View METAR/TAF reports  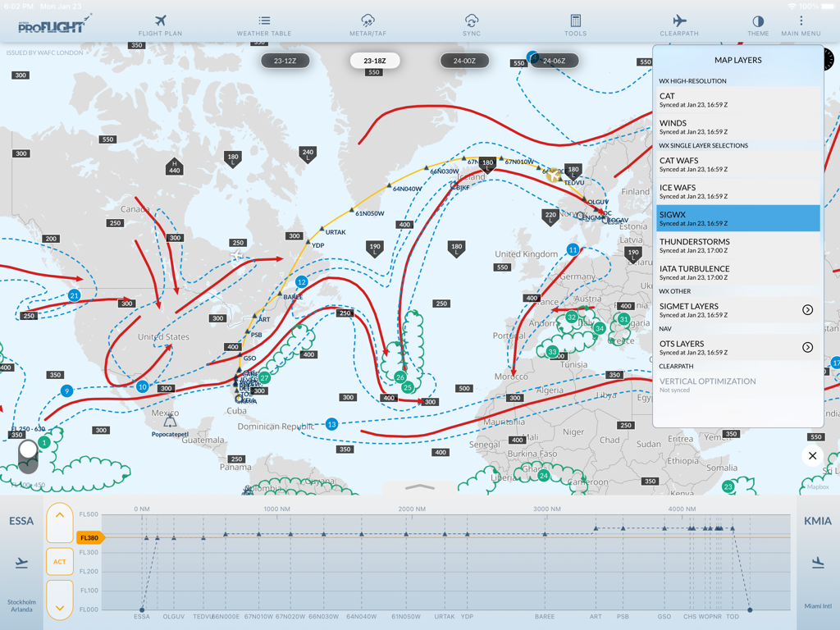pos(368,25)
